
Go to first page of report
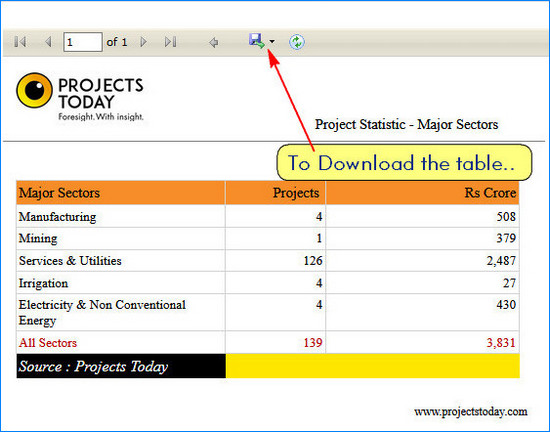click(x=20, y=42)
